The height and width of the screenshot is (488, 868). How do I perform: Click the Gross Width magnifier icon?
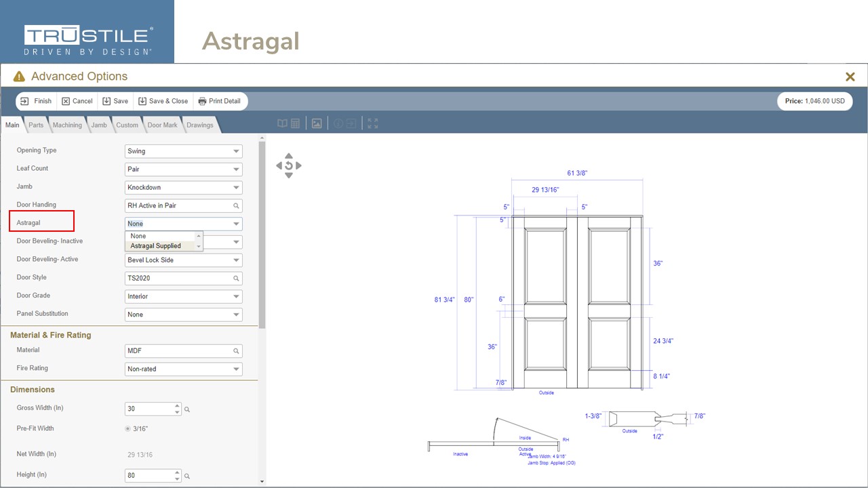point(188,409)
